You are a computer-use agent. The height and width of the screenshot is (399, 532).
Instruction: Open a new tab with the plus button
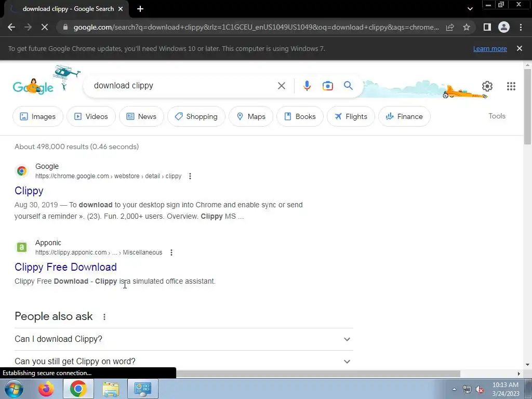tap(140, 9)
